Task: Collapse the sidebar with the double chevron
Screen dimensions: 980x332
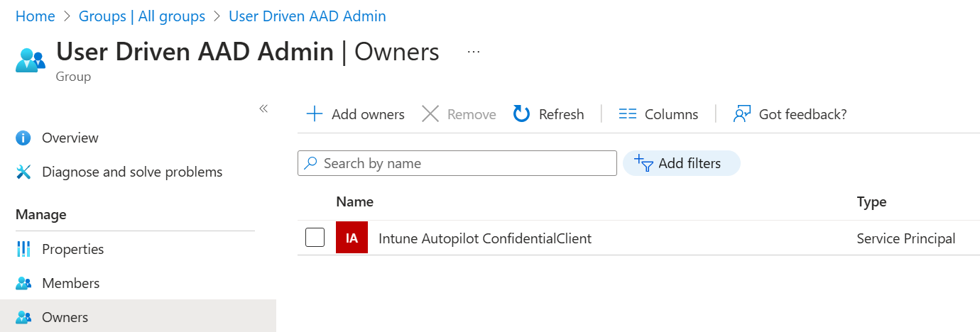Action: (x=263, y=109)
